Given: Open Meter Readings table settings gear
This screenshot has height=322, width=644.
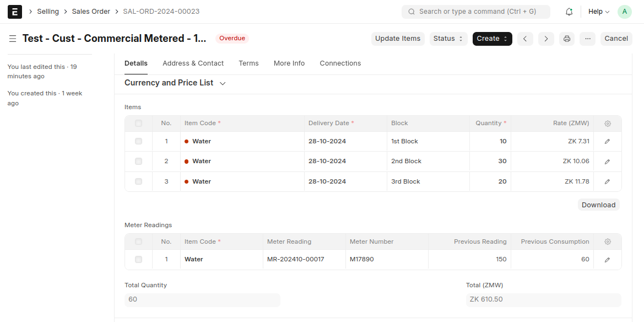Looking at the screenshot, I should pos(608,242).
